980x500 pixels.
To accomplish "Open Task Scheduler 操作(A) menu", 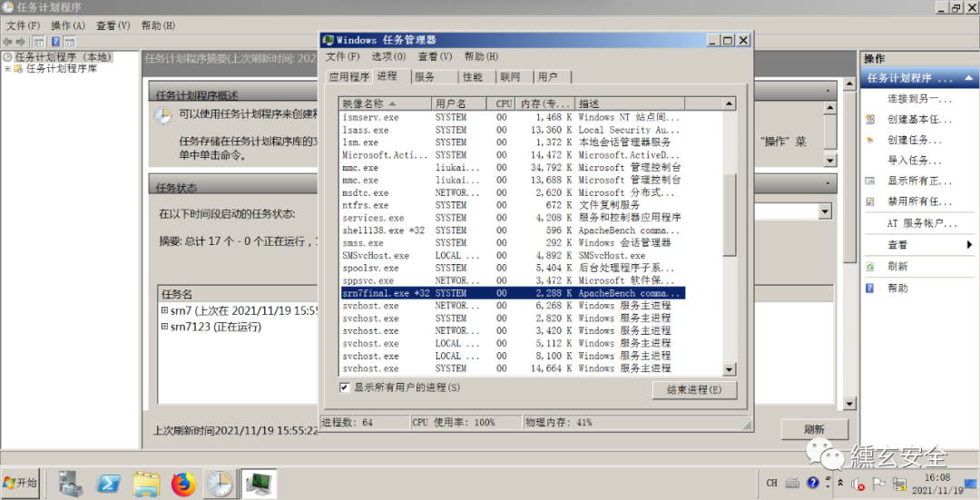I will pyautogui.click(x=67, y=25).
